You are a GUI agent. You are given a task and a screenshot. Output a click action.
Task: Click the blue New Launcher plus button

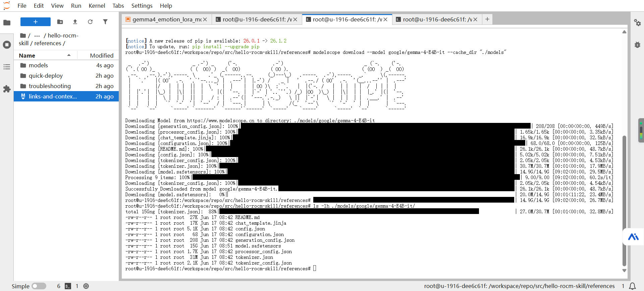[36, 22]
